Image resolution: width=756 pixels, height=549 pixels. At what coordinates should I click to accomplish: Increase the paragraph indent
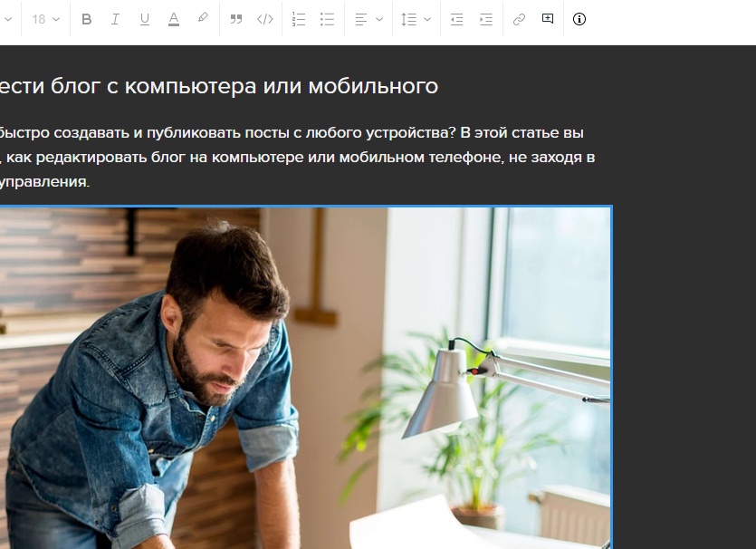pos(486,19)
